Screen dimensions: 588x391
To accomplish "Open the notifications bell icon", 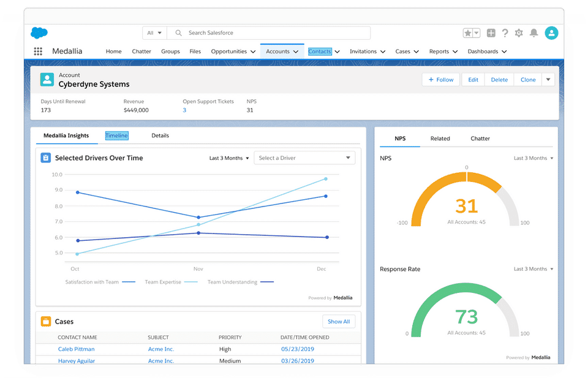I will click(533, 33).
